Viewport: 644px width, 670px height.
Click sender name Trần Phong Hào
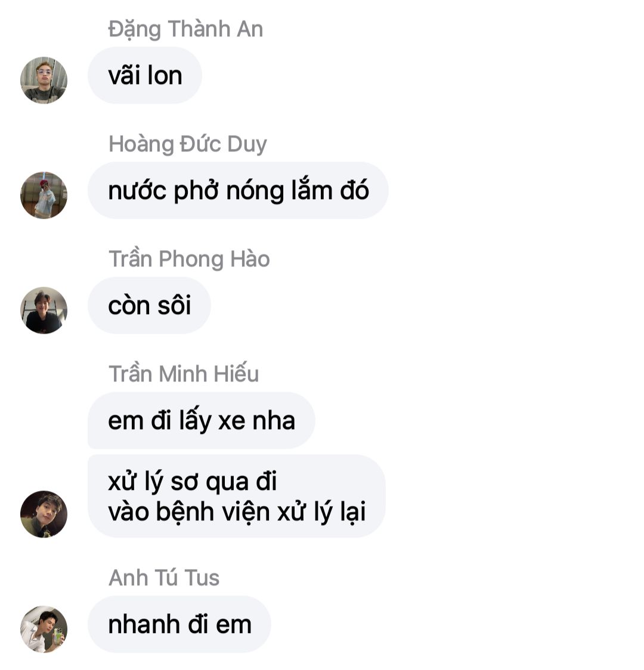tap(189, 259)
